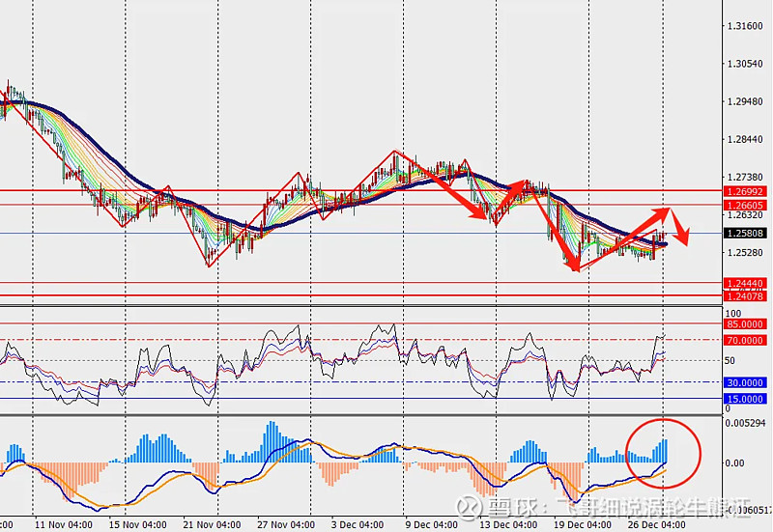773x532 pixels.
Task: Click the 50 oscillator scale label
Action: coord(730,360)
